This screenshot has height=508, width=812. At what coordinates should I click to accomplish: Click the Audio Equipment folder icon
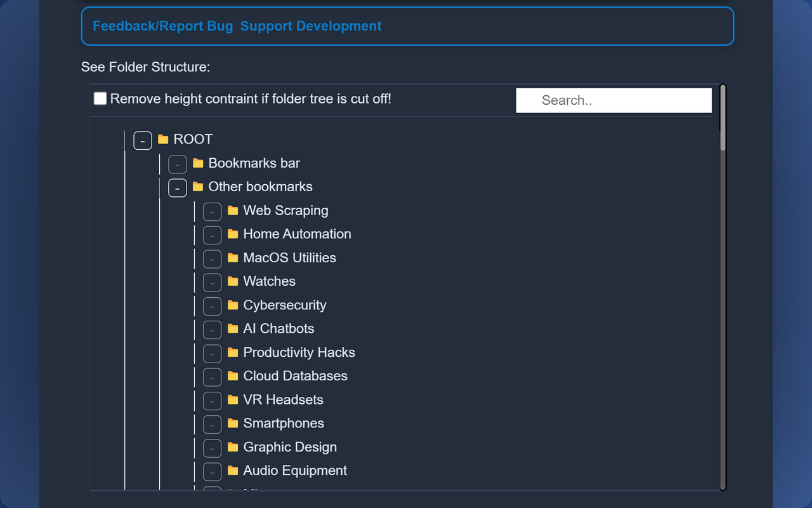coord(233,471)
